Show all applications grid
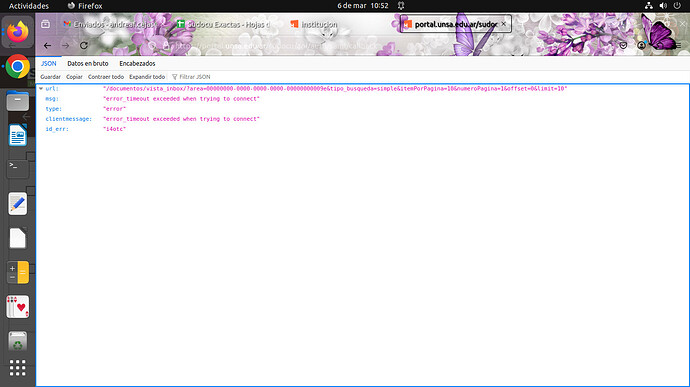Image resolution: width=690 pixels, height=387 pixels. 18,368
